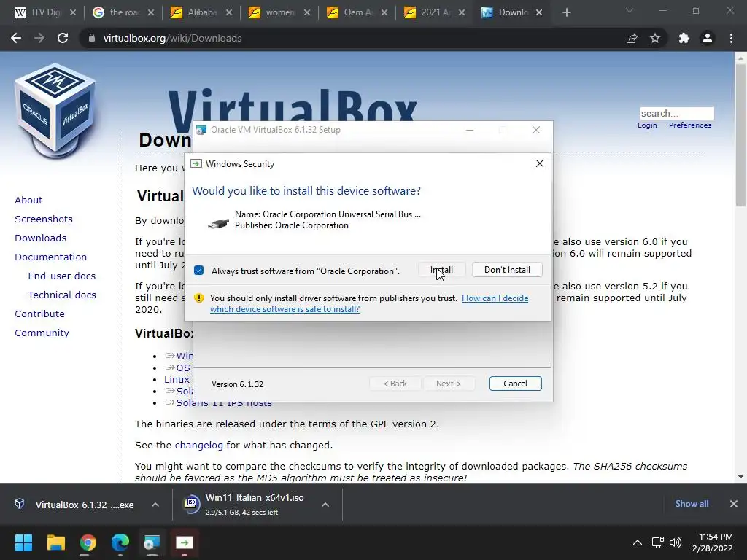This screenshot has width=747, height=560.
Task: Close the Oracle VM VirtualBox Setup window
Action: pyautogui.click(x=536, y=130)
